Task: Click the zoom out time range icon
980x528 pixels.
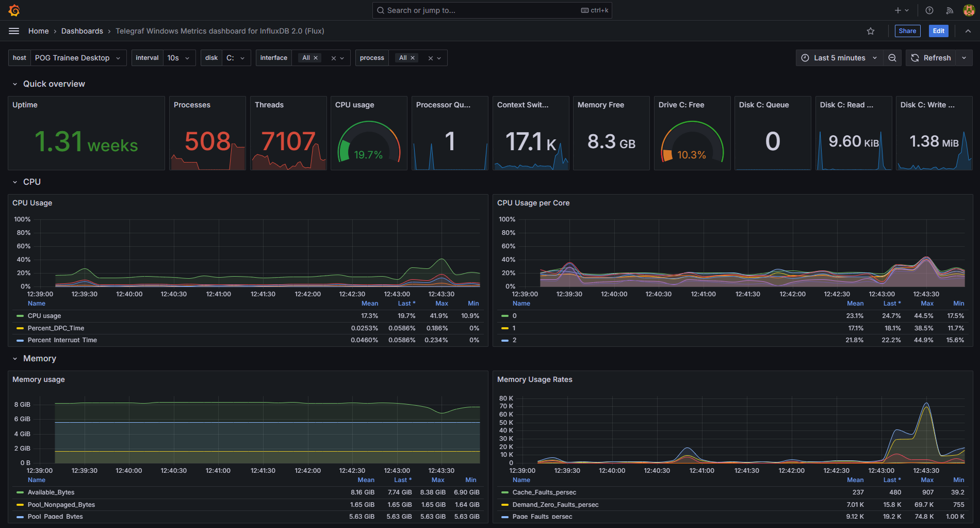Action: 892,58
